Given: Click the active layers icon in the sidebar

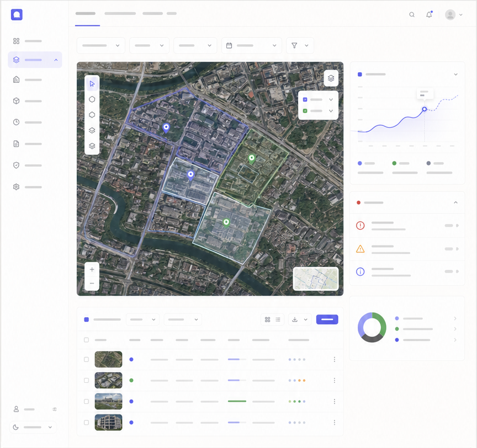Looking at the screenshot, I should pos(17,60).
